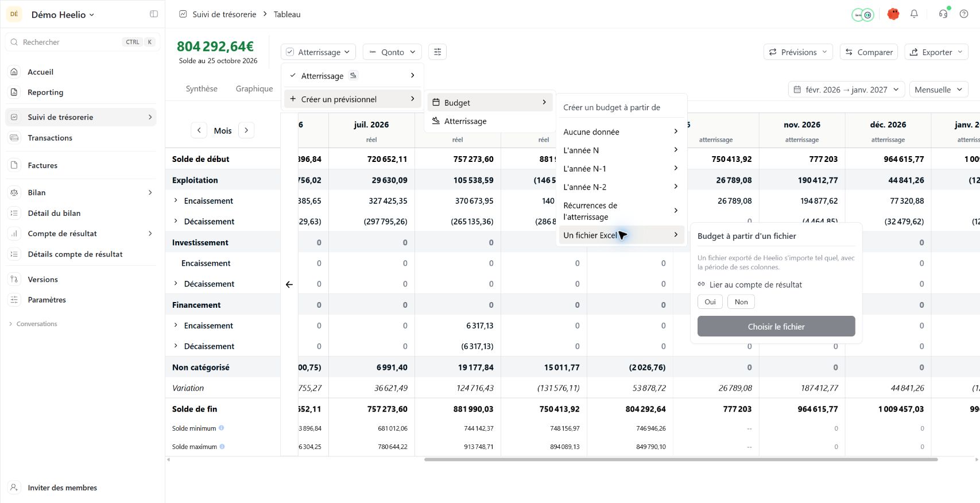Switch to the Synthèse tab
980x503 pixels.
coord(202,89)
